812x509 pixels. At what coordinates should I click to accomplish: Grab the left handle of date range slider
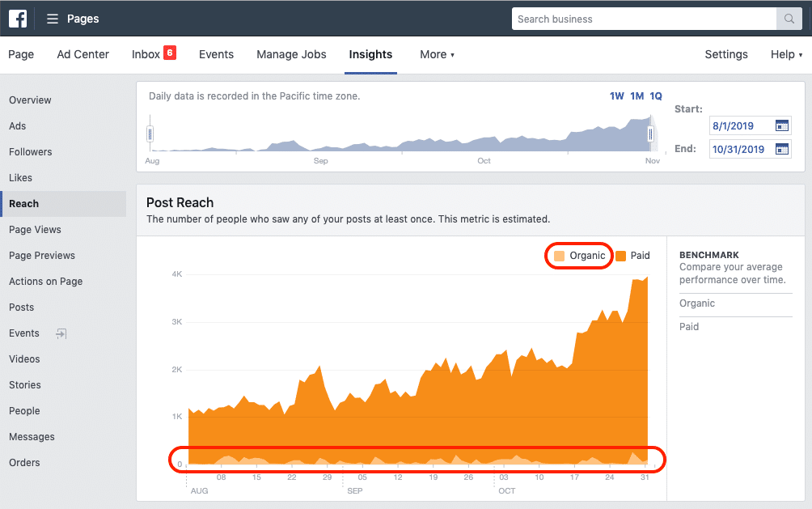[150, 134]
